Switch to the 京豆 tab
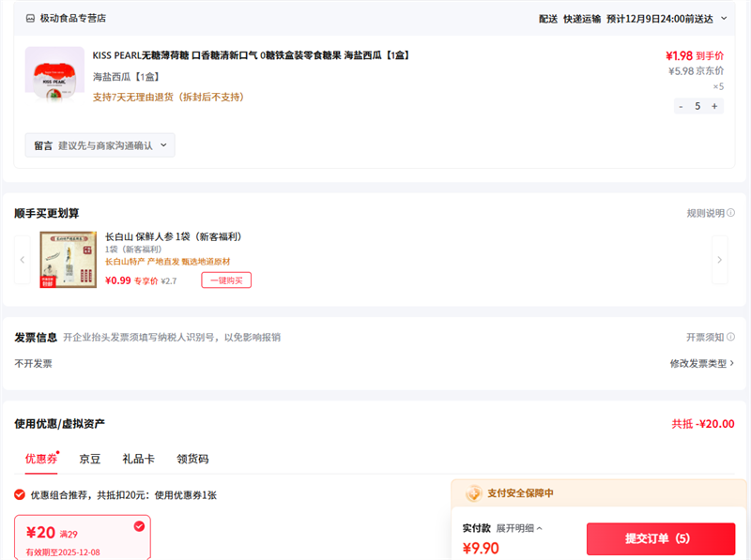This screenshot has height=560, width=751. (x=90, y=459)
